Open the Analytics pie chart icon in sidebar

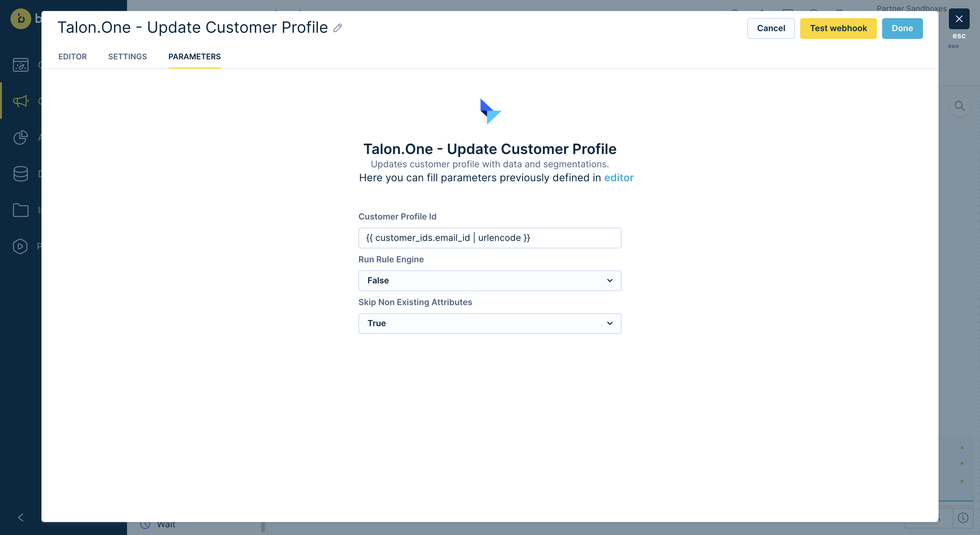tap(20, 137)
